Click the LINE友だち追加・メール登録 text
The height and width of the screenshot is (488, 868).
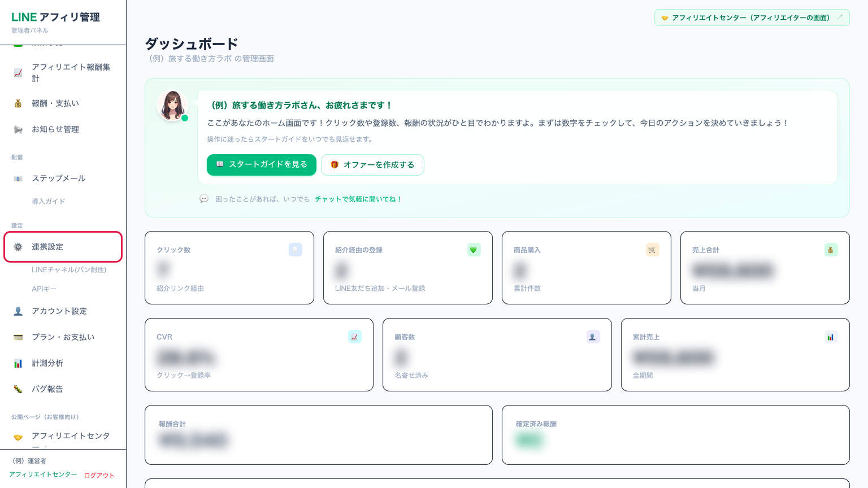tap(380, 289)
